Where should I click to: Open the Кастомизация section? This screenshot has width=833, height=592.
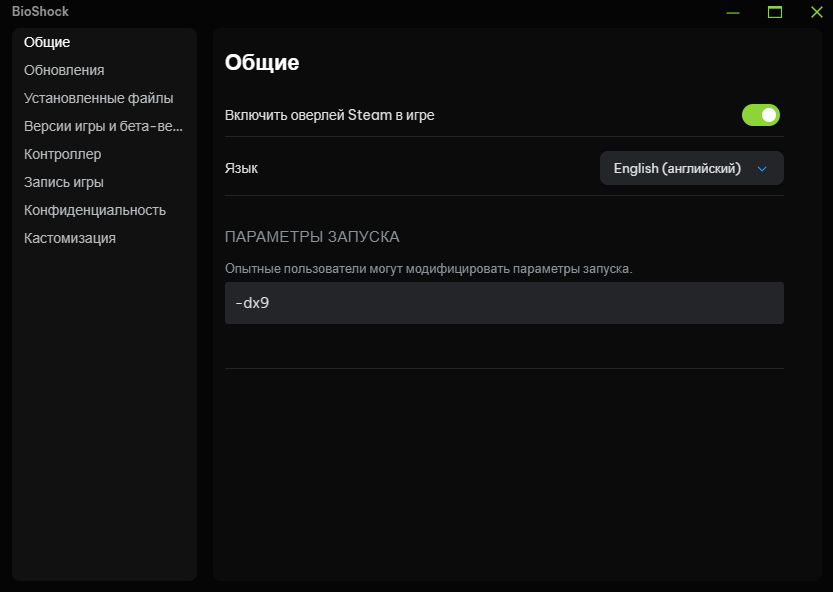pyautogui.click(x=70, y=238)
